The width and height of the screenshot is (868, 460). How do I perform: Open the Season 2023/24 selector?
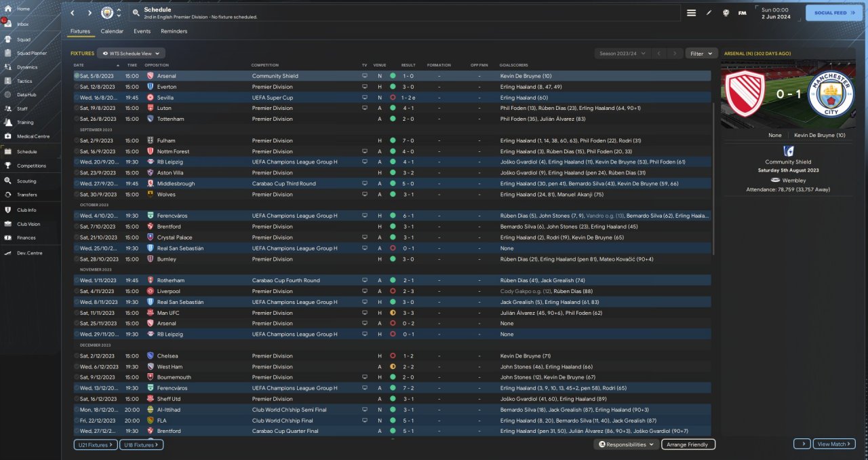(621, 53)
